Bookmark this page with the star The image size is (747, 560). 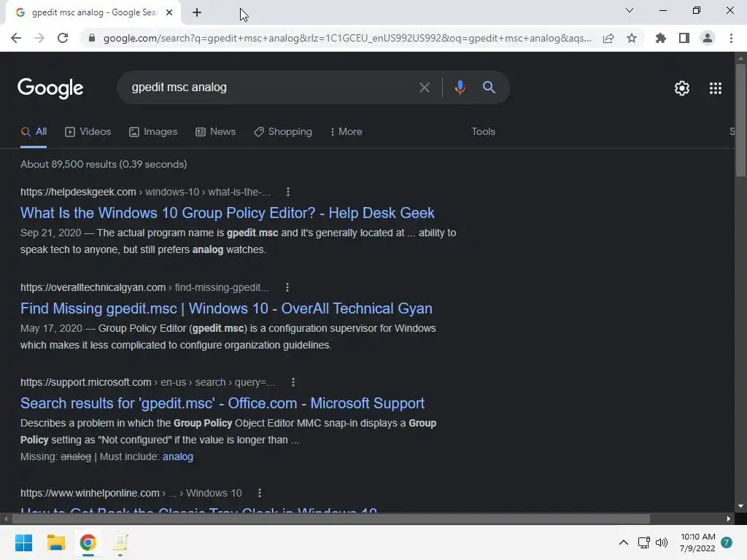pyautogui.click(x=632, y=38)
